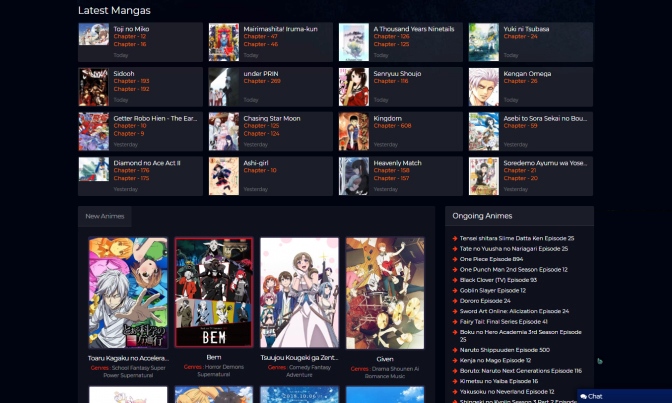Open Yuki ni Tsubasa Chapter 24
The width and height of the screenshot is (672, 403).
[520, 36]
